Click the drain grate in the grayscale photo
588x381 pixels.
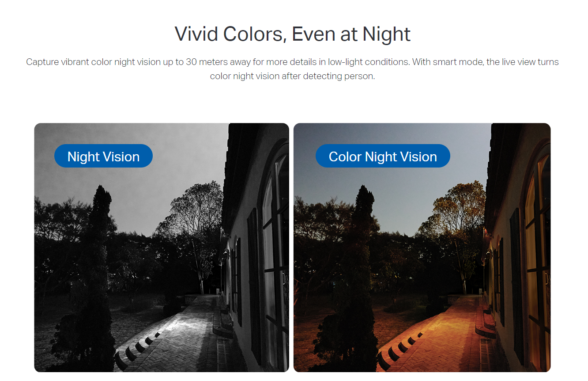(226, 355)
